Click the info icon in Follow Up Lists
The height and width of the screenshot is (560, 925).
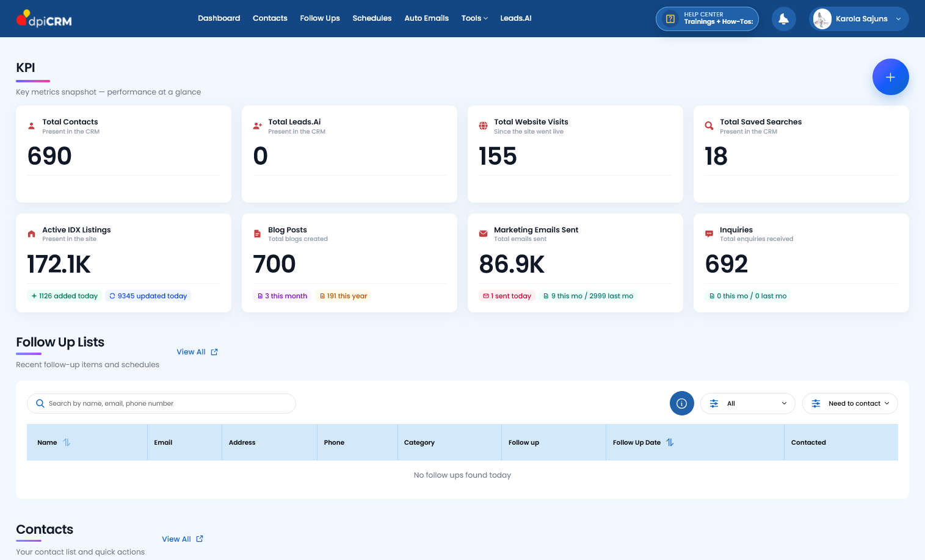[681, 403]
